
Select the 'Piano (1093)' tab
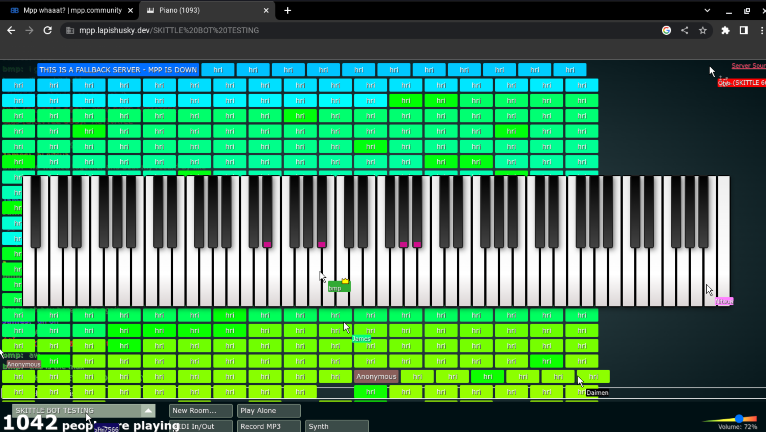point(207,10)
